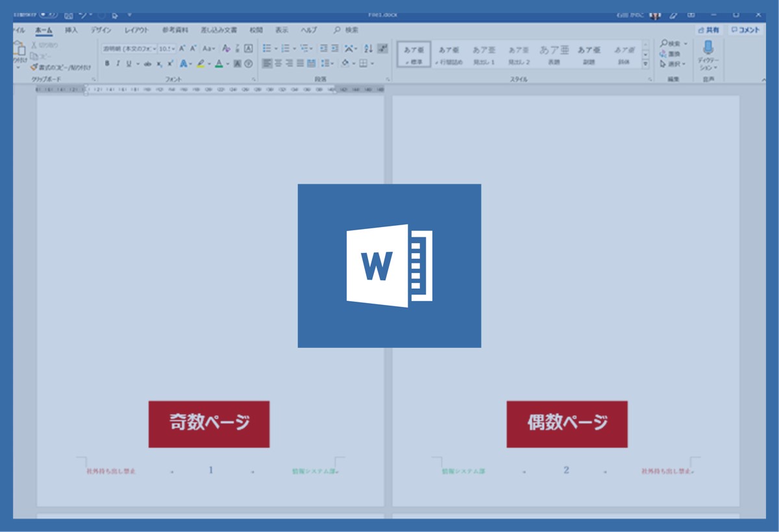Click the Format Painter (書式のコピー/貼り付け) button
The image size is (779, 532).
click(60, 67)
